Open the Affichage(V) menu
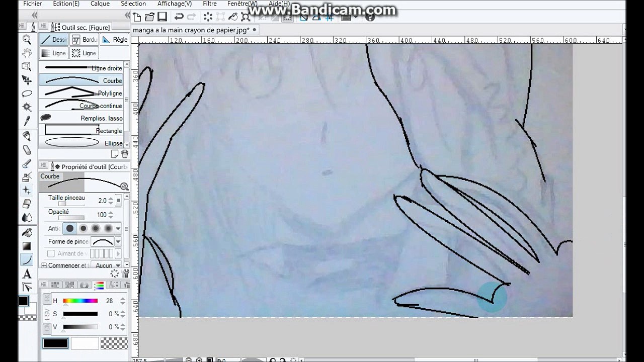Screen dimensions: 644x362 point(174,4)
